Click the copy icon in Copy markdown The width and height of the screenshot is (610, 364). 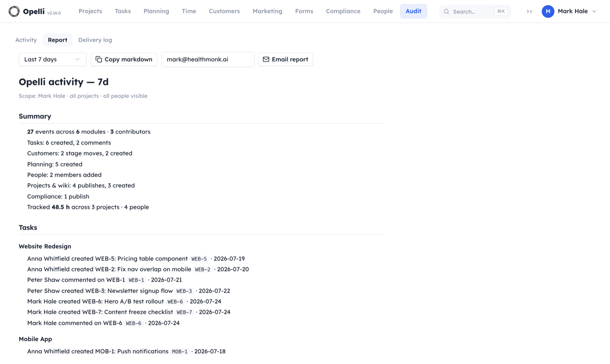click(x=99, y=59)
